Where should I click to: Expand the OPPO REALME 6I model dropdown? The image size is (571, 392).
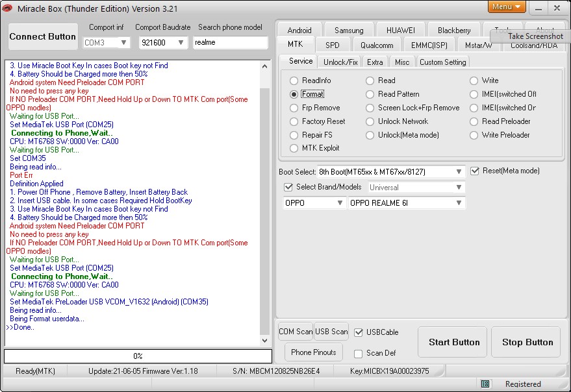tap(459, 203)
